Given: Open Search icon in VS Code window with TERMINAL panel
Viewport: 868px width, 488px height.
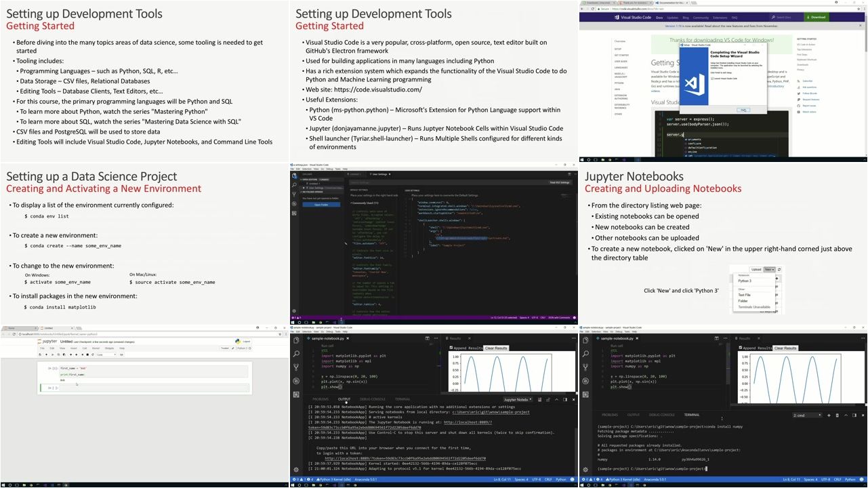Looking at the screenshot, I should 585,354.
